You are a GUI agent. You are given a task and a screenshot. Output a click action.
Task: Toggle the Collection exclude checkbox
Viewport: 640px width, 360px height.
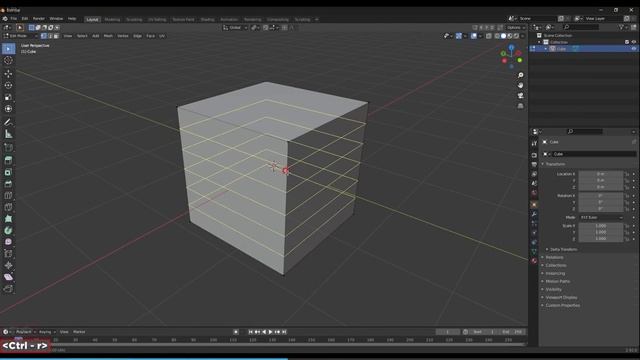627,42
